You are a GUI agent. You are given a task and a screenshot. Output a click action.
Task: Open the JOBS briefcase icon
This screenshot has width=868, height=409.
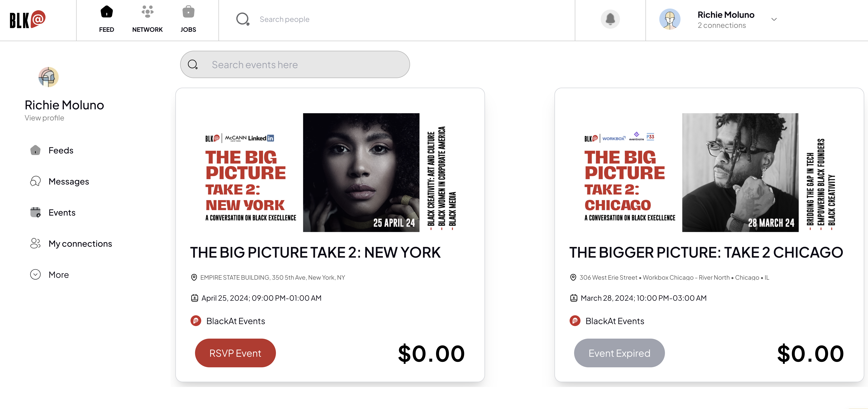point(188,12)
